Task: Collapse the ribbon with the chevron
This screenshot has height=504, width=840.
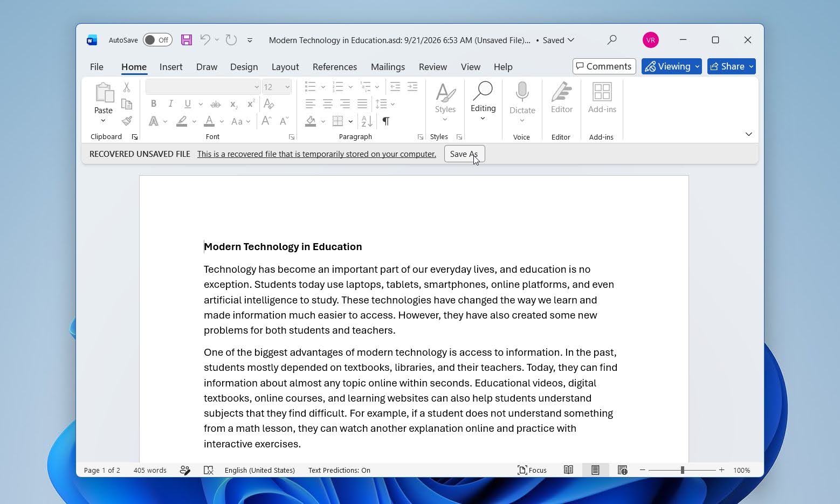Action: click(749, 134)
